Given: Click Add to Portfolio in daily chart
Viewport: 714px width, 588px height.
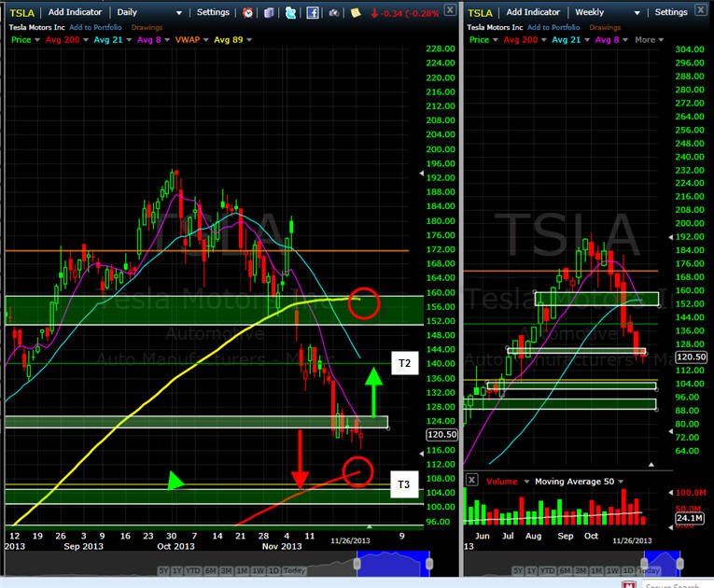Looking at the screenshot, I should (95, 27).
